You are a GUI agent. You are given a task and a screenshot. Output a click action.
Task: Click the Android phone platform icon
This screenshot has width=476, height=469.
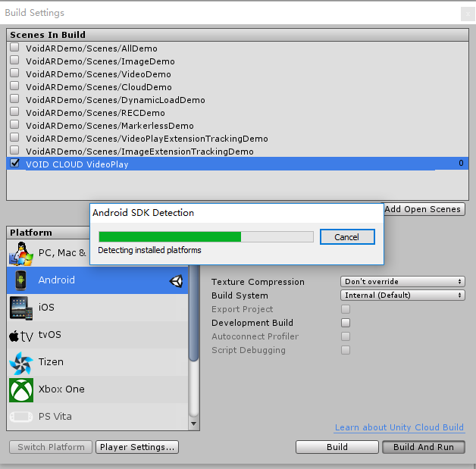[x=20, y=280]
